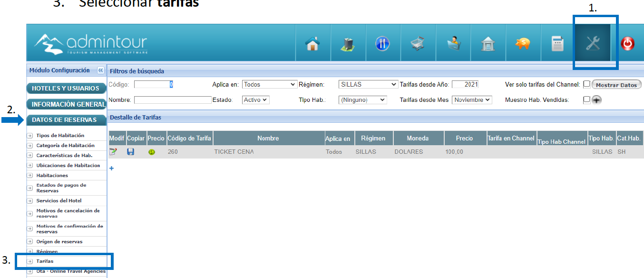Image resolution: width=644 pixels, height=278 pixels.
Task: Open the HOTELES Y USUARIOS menu section
Action: point(66,89)
